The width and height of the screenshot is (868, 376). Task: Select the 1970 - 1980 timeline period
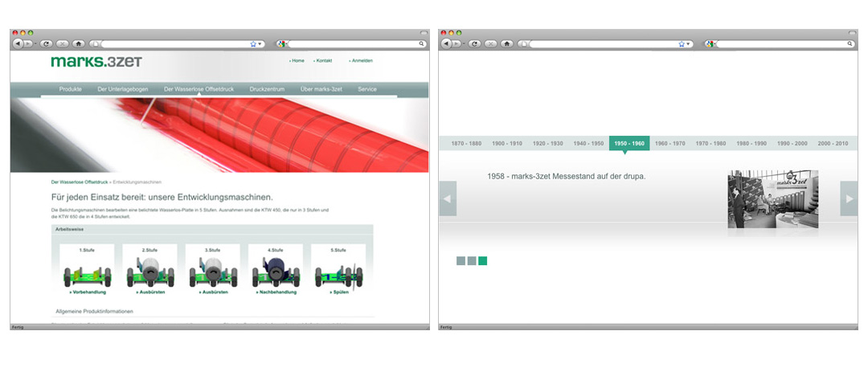(x=710, y=144)
